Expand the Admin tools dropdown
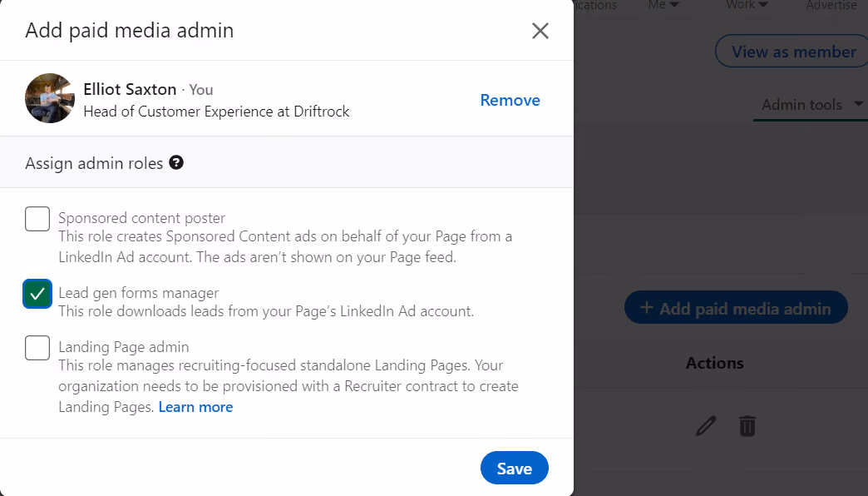Screen dimensions: 868x496 [x=811, y=104]
